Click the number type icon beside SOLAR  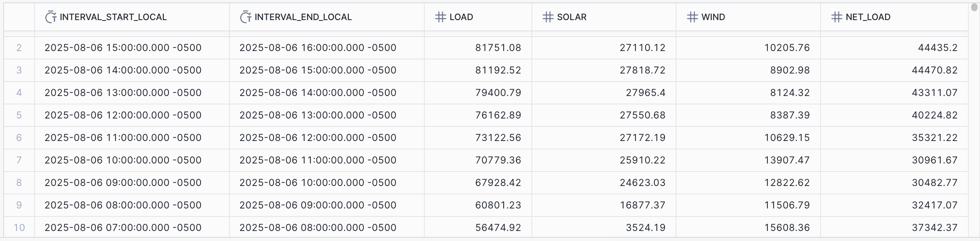pyautogui.click(x=548, y=17)
